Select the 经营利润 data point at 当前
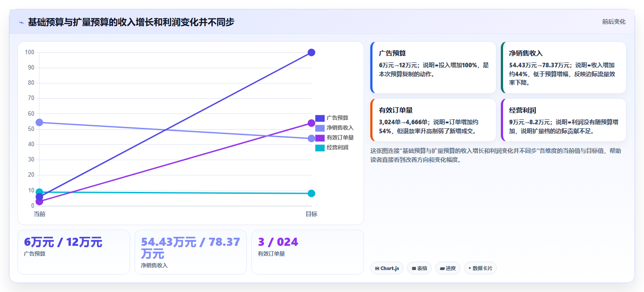Screen dimensions: 644x292 click(x=39, y=192)
